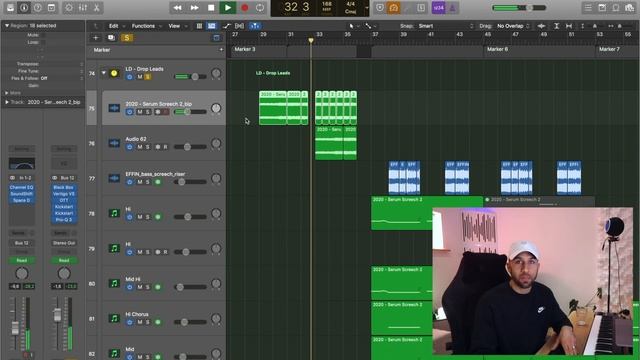This screenshot has width=640, height=360.
Task: Open the Library panel icon
Action: (x=10, y=8)
